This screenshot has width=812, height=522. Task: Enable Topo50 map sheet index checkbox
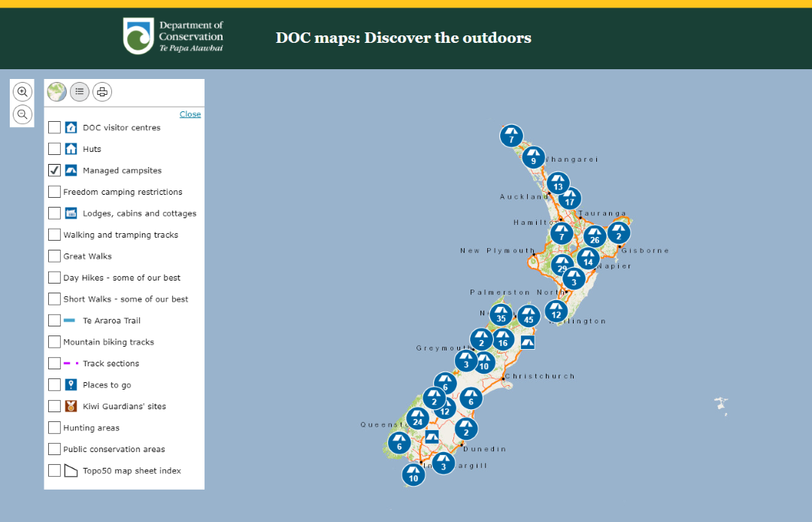click(54, 470)
